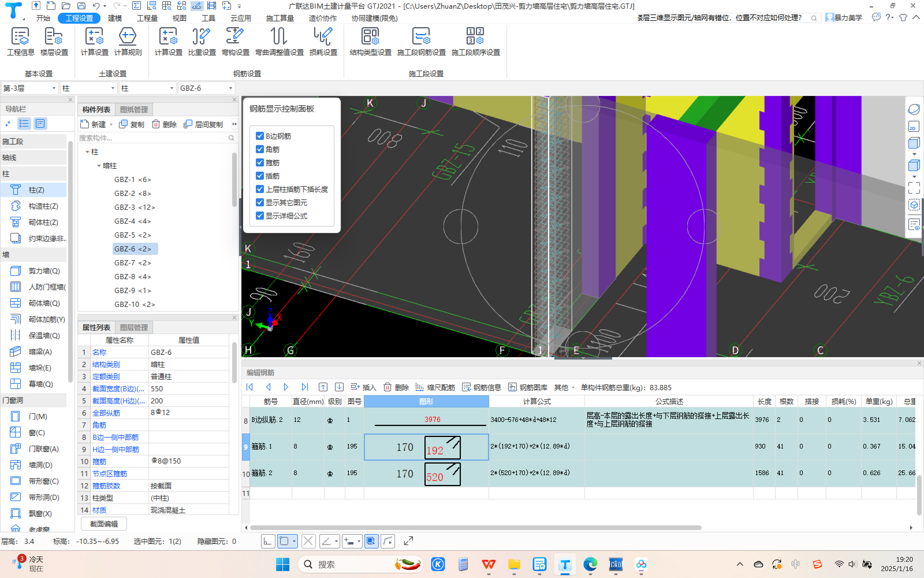This screenshot has height=578, width=924.
Task: Open 弯曲调整值设置 tool
Action: click(x=279, y=42)
